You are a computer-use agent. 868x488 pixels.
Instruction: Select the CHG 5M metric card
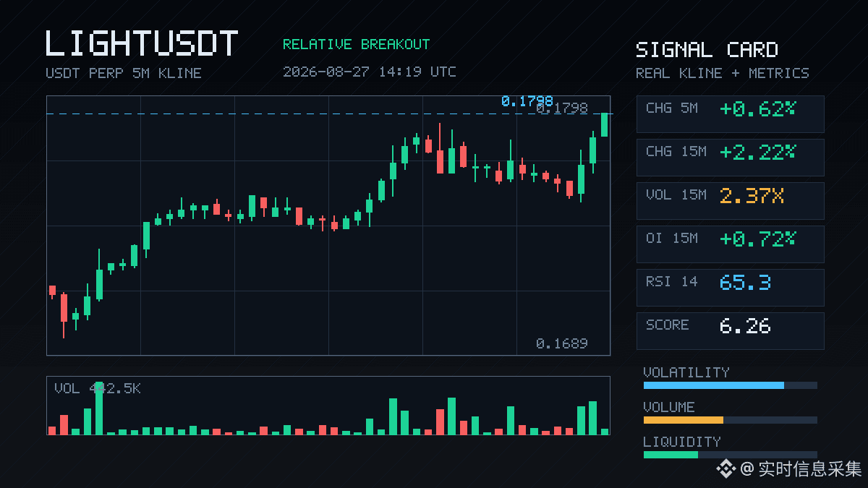(x=730, y=114)
